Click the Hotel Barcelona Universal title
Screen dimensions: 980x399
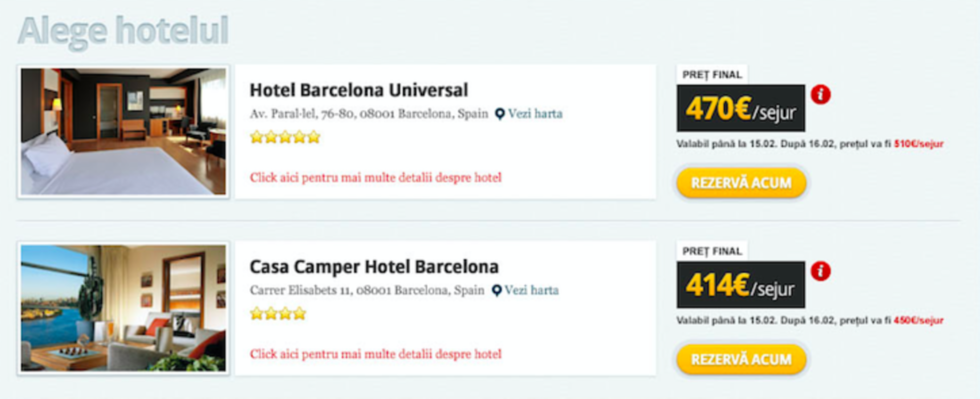359,90
